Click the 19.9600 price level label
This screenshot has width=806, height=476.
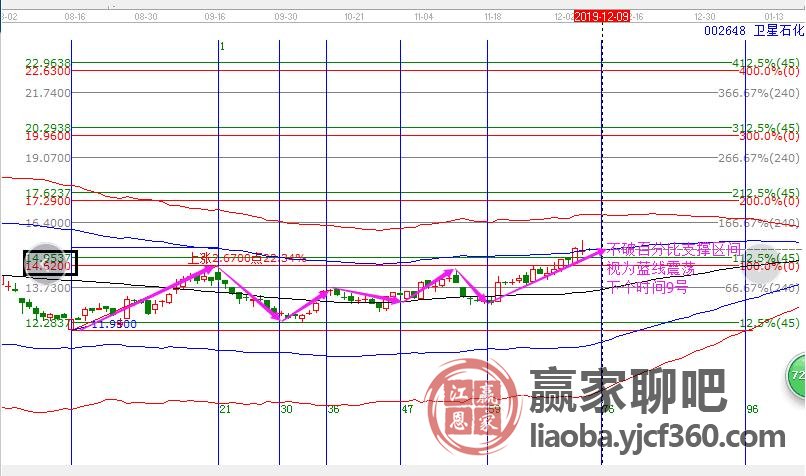click(48, 136)
